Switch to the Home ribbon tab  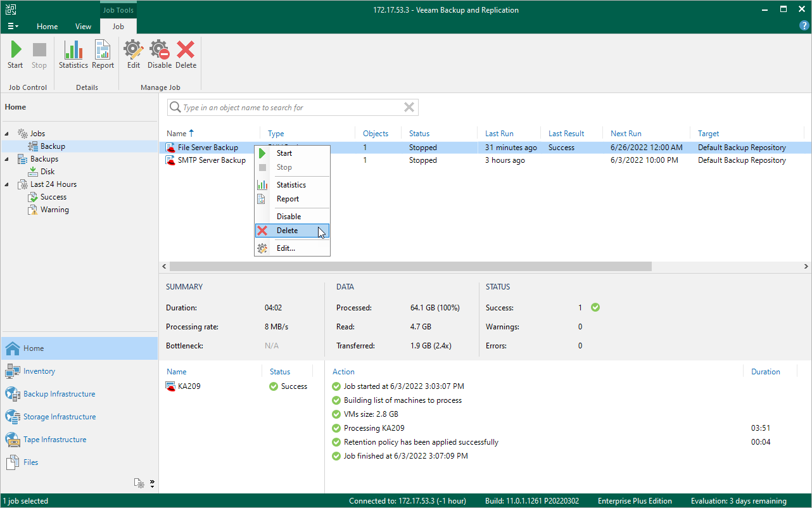48,27
